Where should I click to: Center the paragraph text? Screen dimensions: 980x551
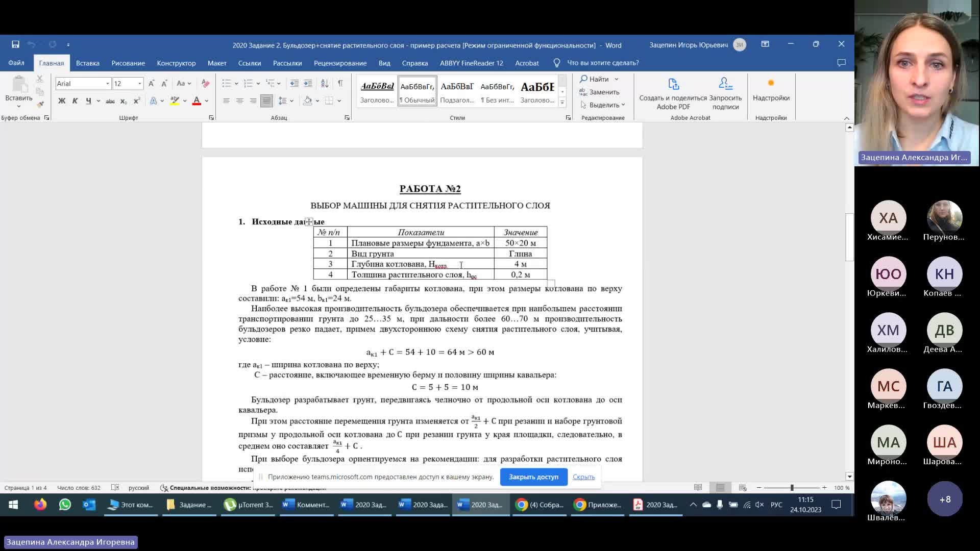[x=239, y=101]
